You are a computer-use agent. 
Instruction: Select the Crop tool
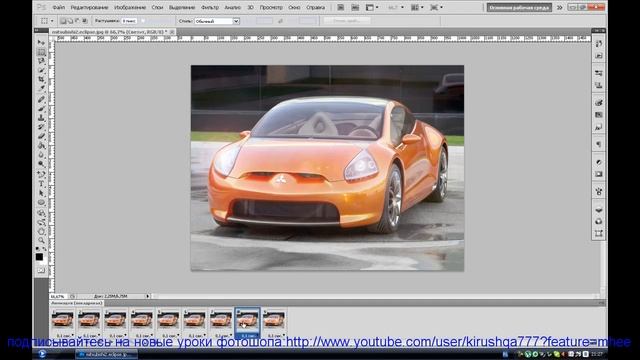click(x=41, y=79)
